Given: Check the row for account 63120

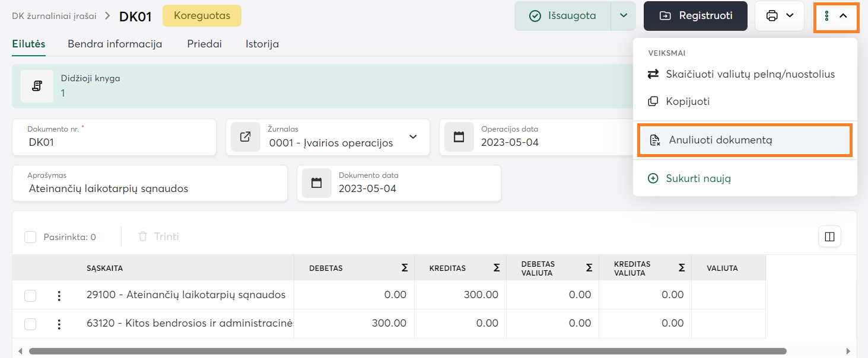Looking at the screenshot, I should 30,324.
